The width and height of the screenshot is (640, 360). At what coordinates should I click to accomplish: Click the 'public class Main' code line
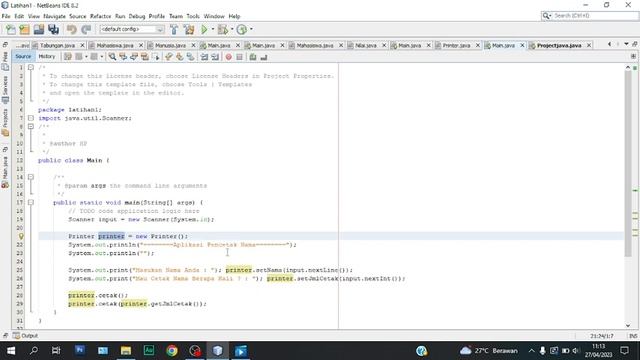(x=73, y=160)
